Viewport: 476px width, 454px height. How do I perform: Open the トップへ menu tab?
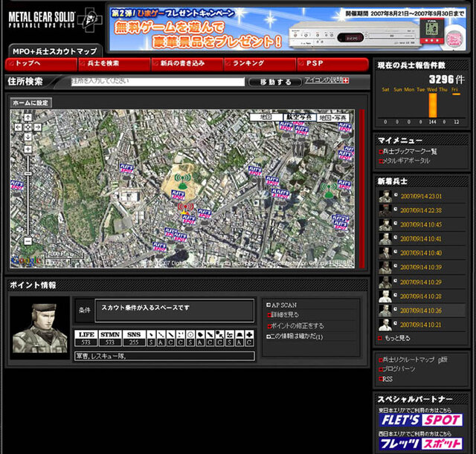point(42,64)
